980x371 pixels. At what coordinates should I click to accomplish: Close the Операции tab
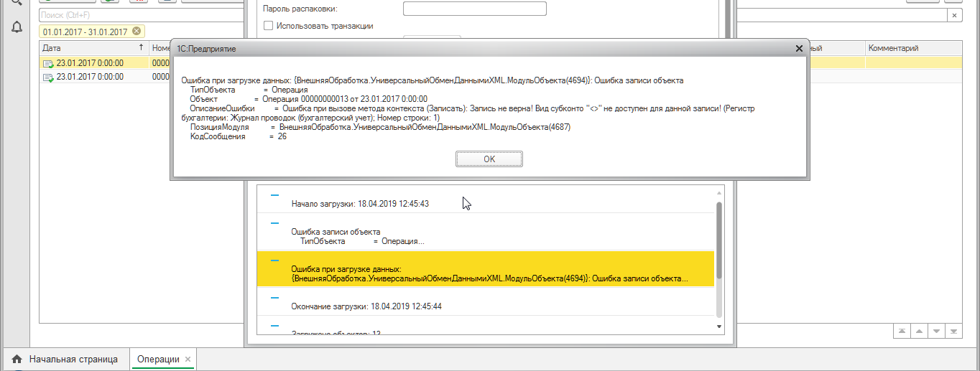(x=188, y=360)
